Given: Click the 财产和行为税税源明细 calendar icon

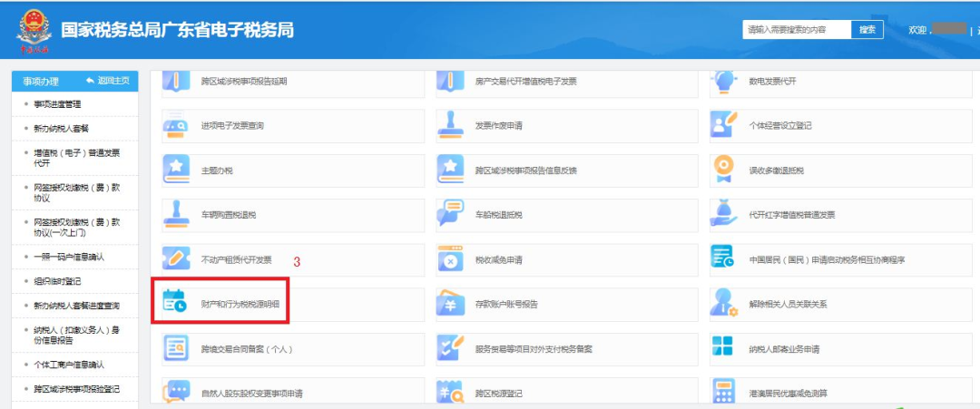Looking at the screenshot, I should (174, 303).
